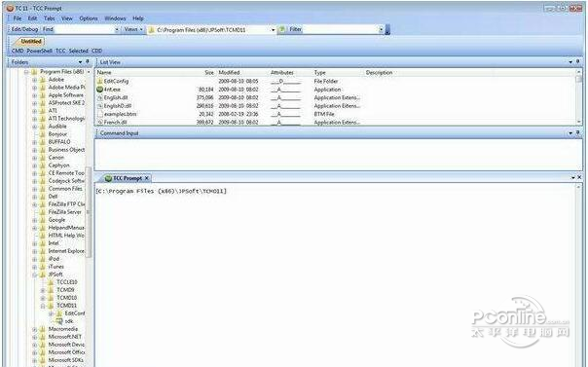Expand the Canon folder node
Image resolution: width=588 pixels, height=367 pixels.
coord(34,158)
